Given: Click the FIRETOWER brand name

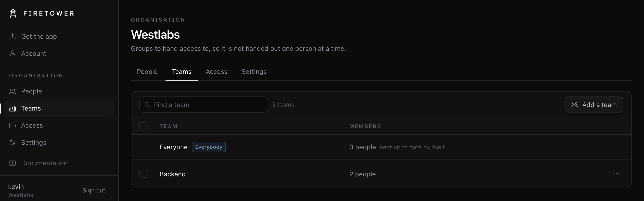Looking at the screenshot, I should point(49,13).
